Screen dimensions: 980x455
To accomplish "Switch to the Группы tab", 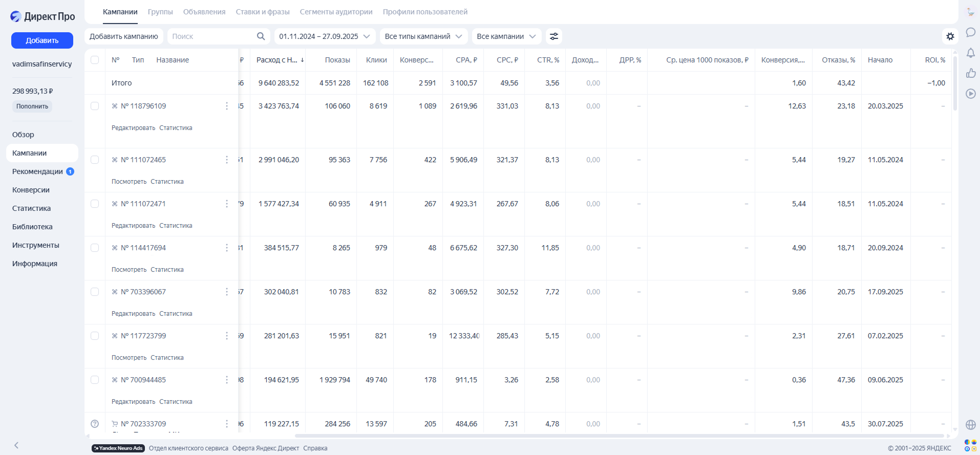I will pos(160,12).
